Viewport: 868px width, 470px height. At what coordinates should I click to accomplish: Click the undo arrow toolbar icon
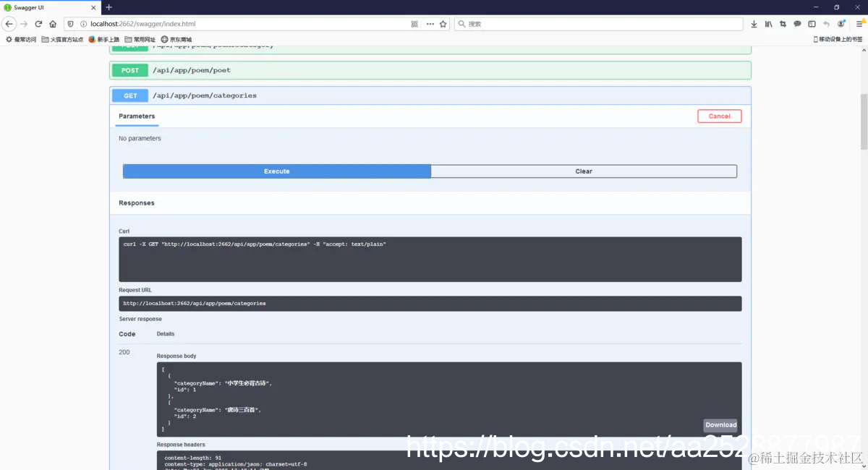[x=827, y=24]
